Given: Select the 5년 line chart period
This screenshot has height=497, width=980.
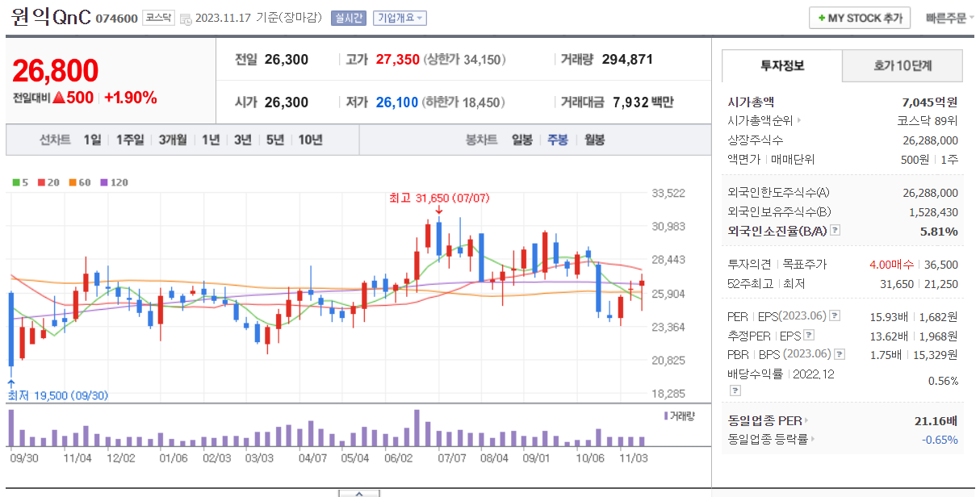Looking at the screenshot, I should tap(275, 140).
